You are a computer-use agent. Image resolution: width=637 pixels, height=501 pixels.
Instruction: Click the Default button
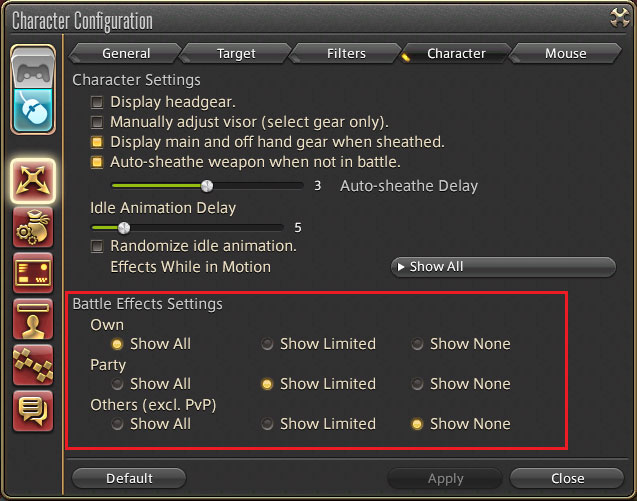129,478
